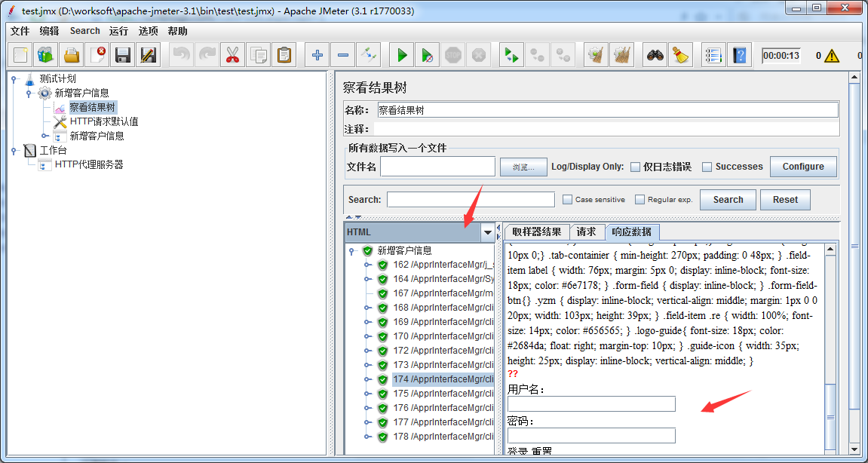Click the green Start run toolbar icon
The width and height of the screenshot is (868, 463).
tap(402, 55)
